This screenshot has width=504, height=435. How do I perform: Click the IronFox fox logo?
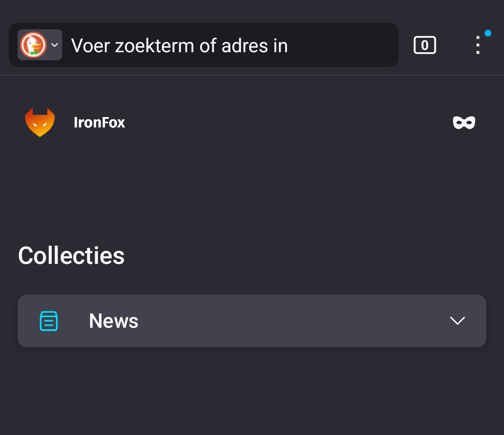click(x=40, y=123)
